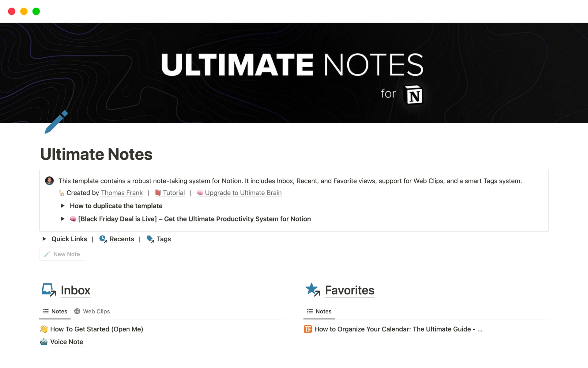Click the Inbox queue icon
588x368 pixels.
[48, 290]
